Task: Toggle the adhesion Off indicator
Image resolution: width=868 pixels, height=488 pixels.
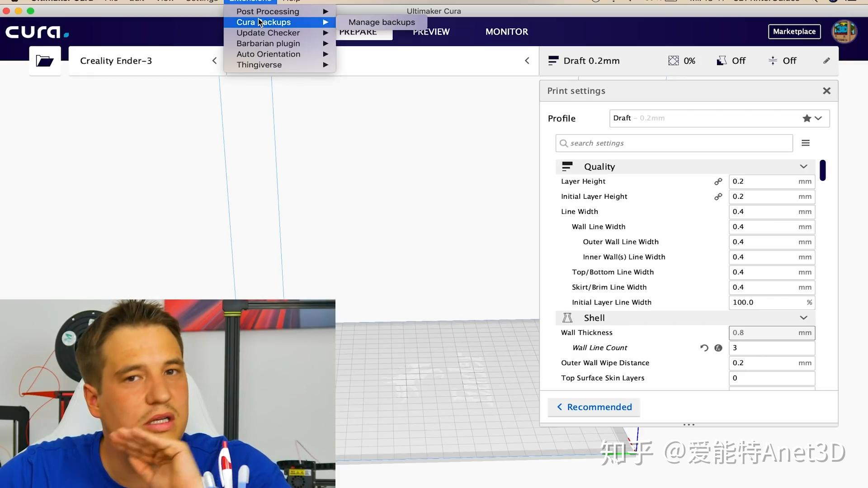Action: [782, 61]
